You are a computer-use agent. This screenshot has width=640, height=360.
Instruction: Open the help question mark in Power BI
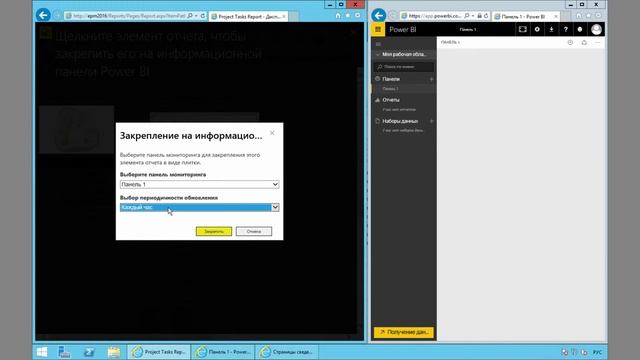pos(566,29)
